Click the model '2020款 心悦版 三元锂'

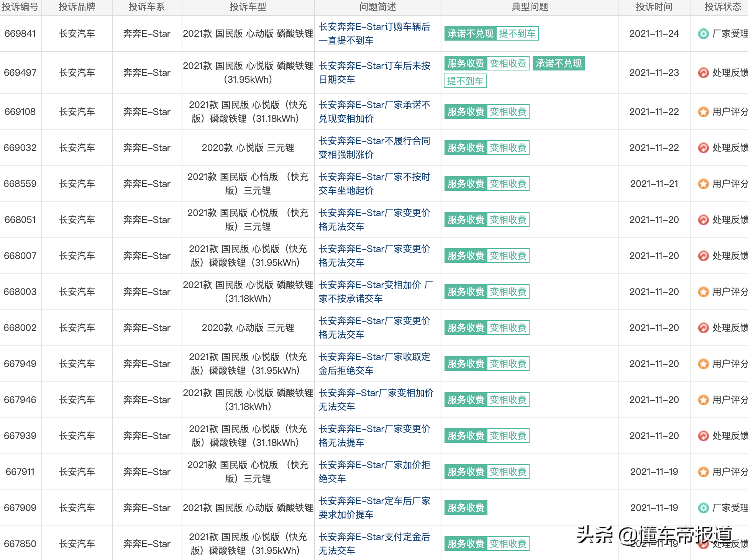coord(248,148)
